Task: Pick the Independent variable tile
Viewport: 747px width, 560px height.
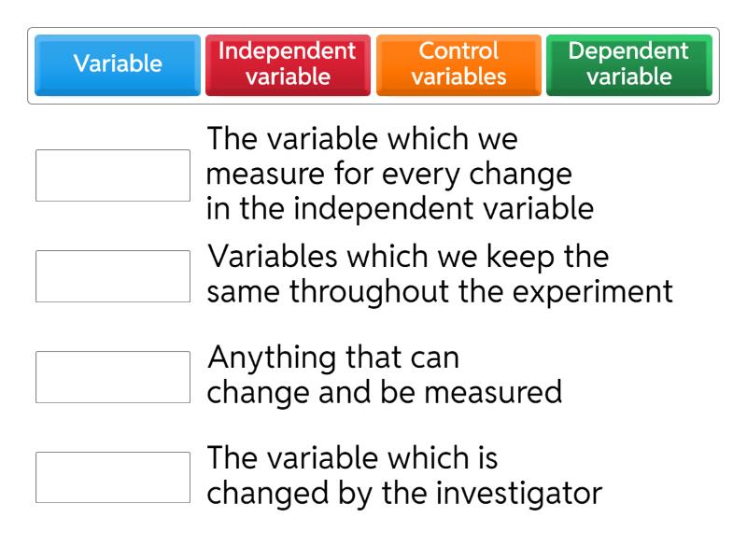Action: click(x=288, y=64)
